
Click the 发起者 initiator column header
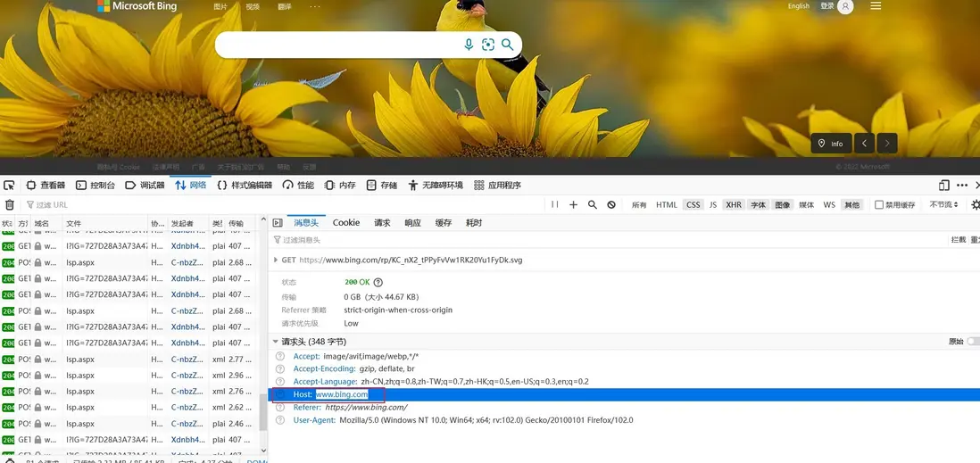(188, 223)
